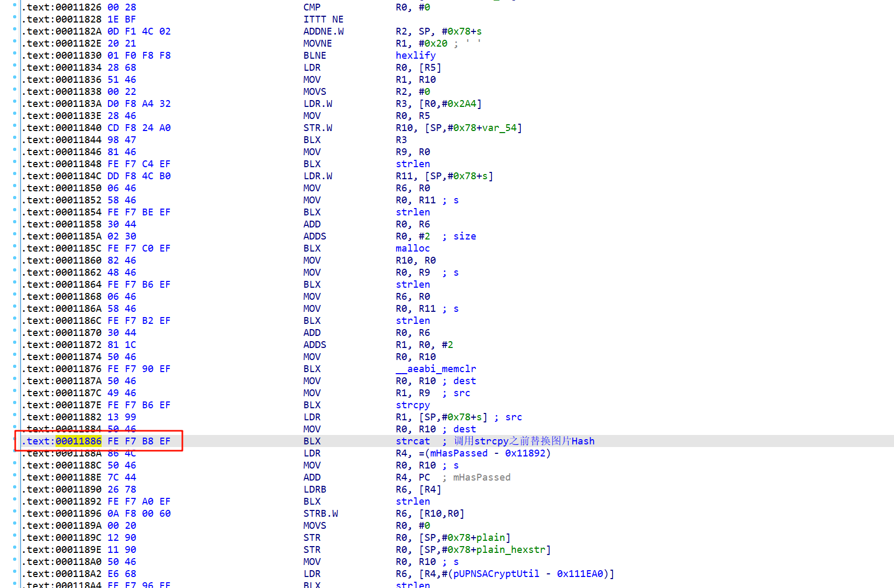Toggle breakpoint dot at address 00011826
This screenshot has height=588, width=894.
tap(15, 7)
